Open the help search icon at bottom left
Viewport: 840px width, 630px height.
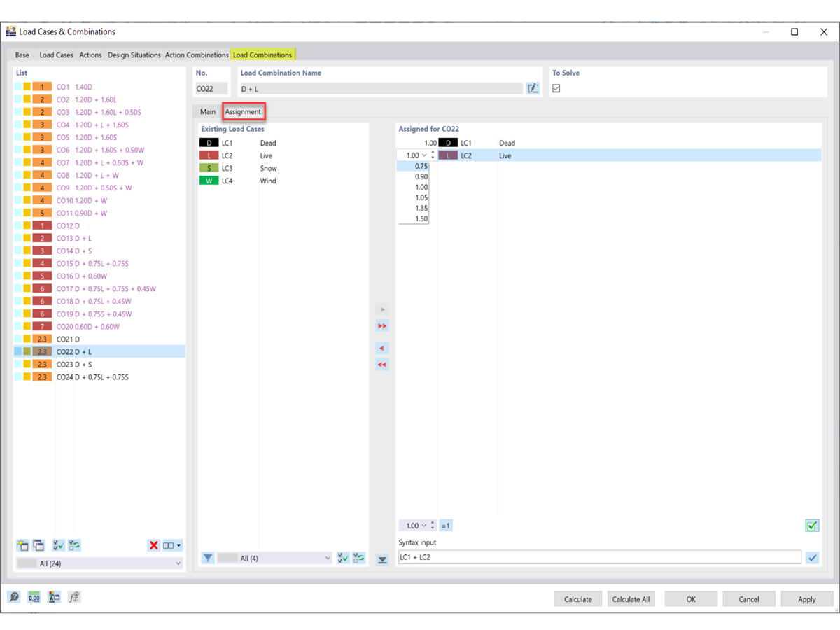[14, 598]
